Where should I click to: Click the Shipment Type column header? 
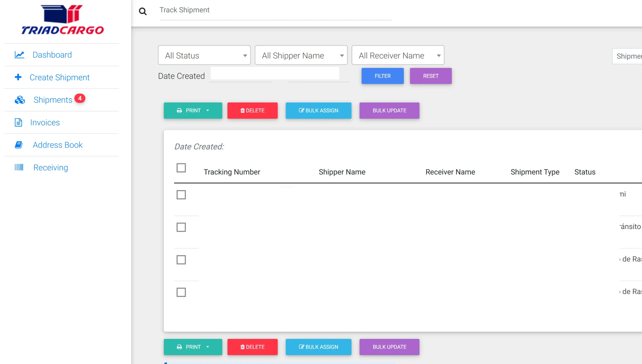(535, 172)
